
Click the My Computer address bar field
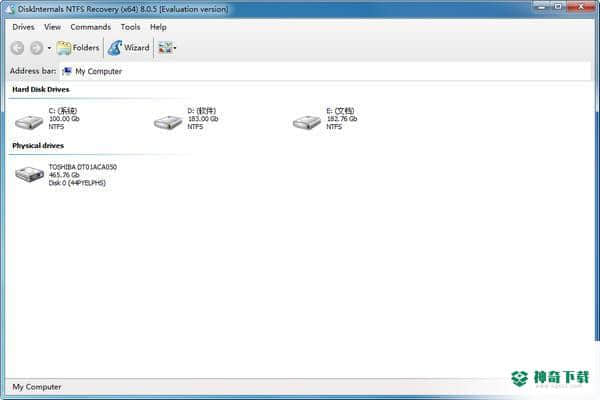click(325, 71)
